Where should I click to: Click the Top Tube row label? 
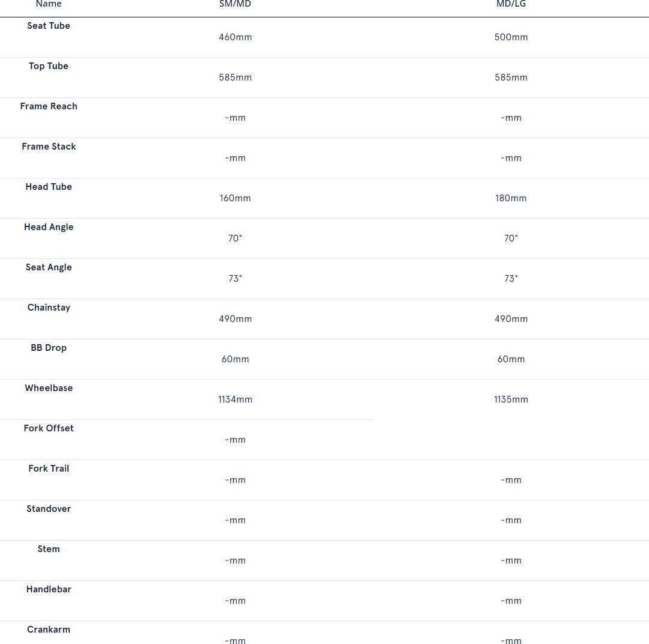[49, 66]
